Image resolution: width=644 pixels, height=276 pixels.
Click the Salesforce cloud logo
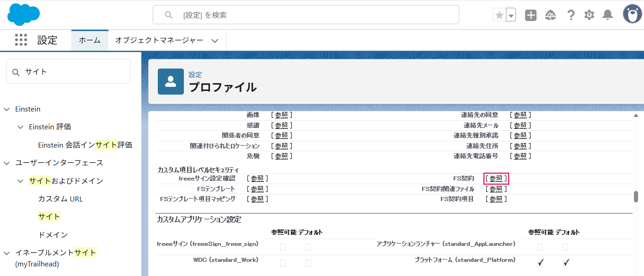[x=23, y=15]
